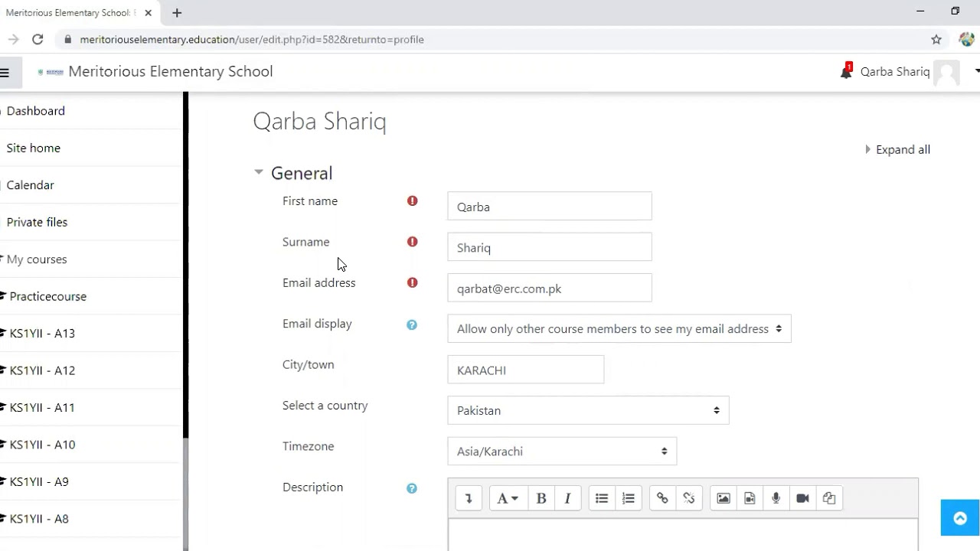This screenshot has width=980, height=551.
Task: Bookmark this page with the star icon
Action: [936, 39]
